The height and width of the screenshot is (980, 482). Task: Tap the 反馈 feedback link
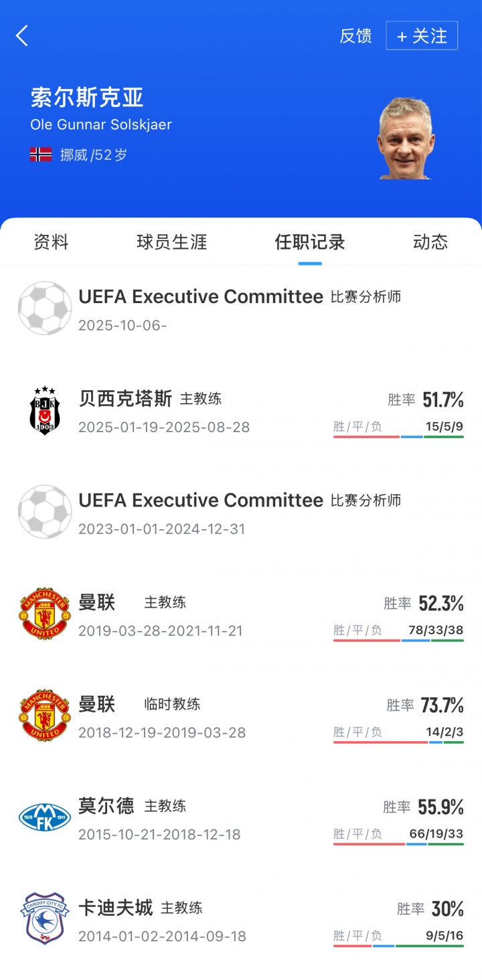[355, 36]
